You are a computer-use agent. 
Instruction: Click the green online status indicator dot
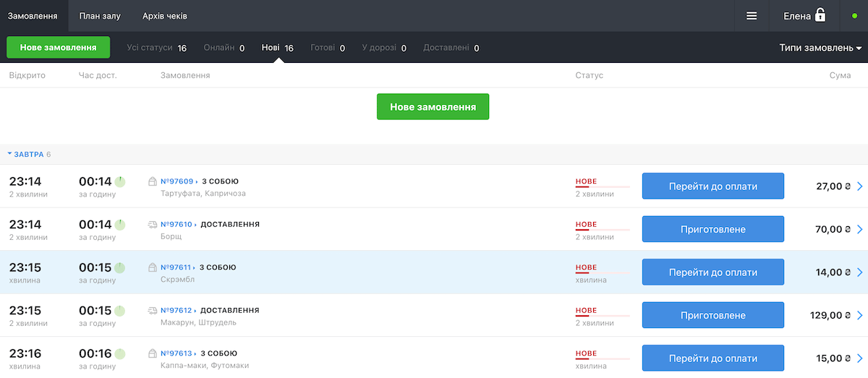tap(854, 16)
